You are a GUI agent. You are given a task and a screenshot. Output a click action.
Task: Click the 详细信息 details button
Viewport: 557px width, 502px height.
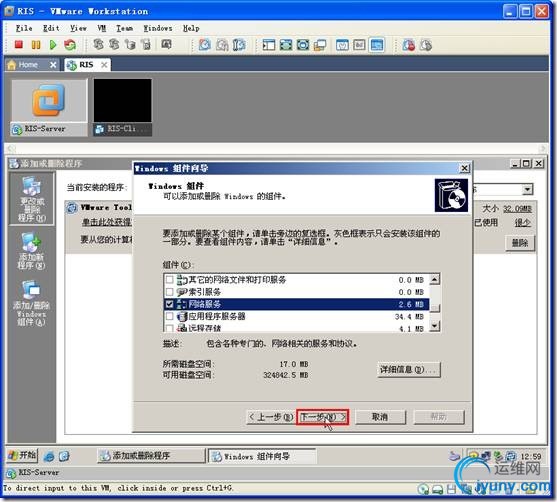409,369
